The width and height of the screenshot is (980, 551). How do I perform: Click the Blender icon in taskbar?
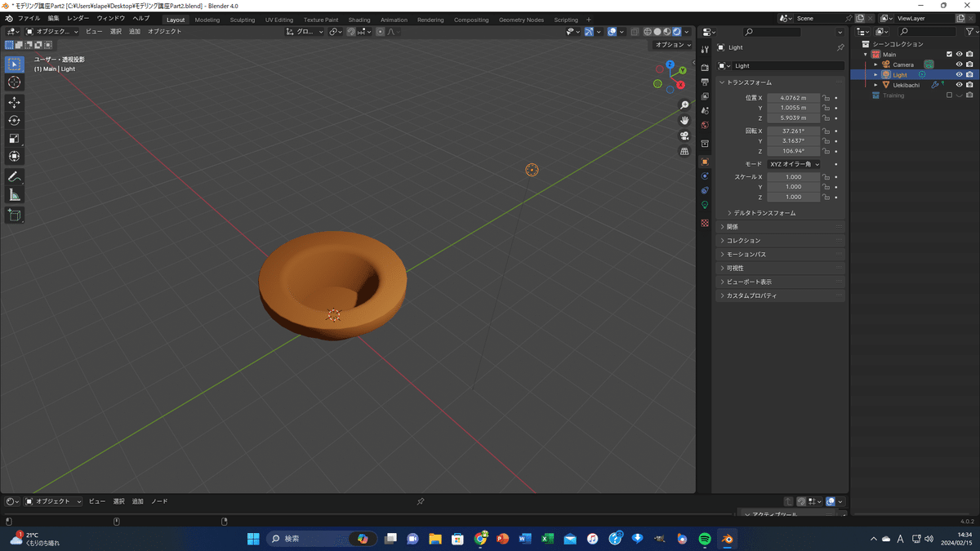click(x=727, y=539)
